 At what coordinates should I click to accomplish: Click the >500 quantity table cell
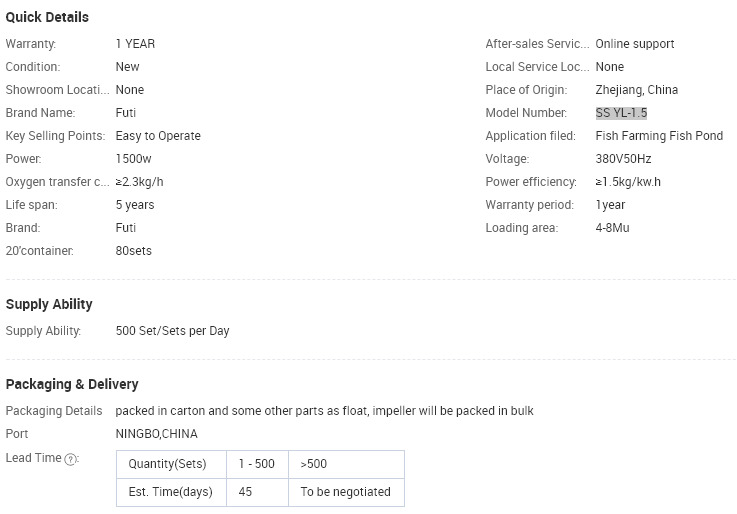tap(346, 464)
